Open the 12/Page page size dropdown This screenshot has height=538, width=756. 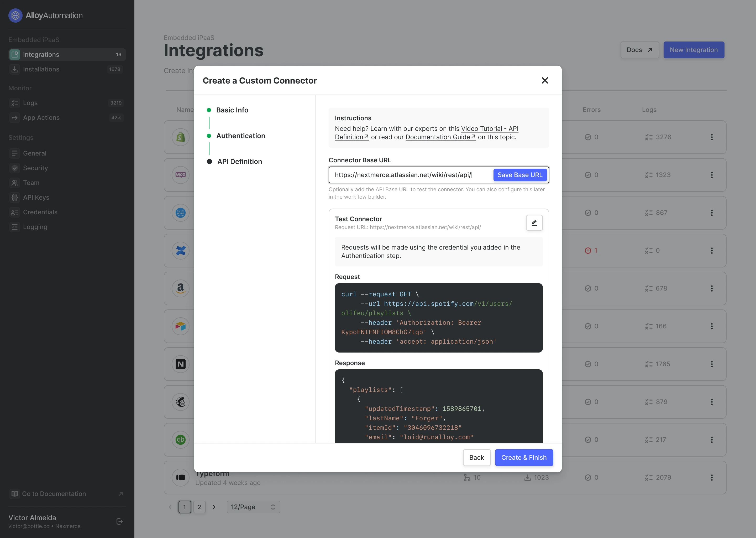click(253, 507)
